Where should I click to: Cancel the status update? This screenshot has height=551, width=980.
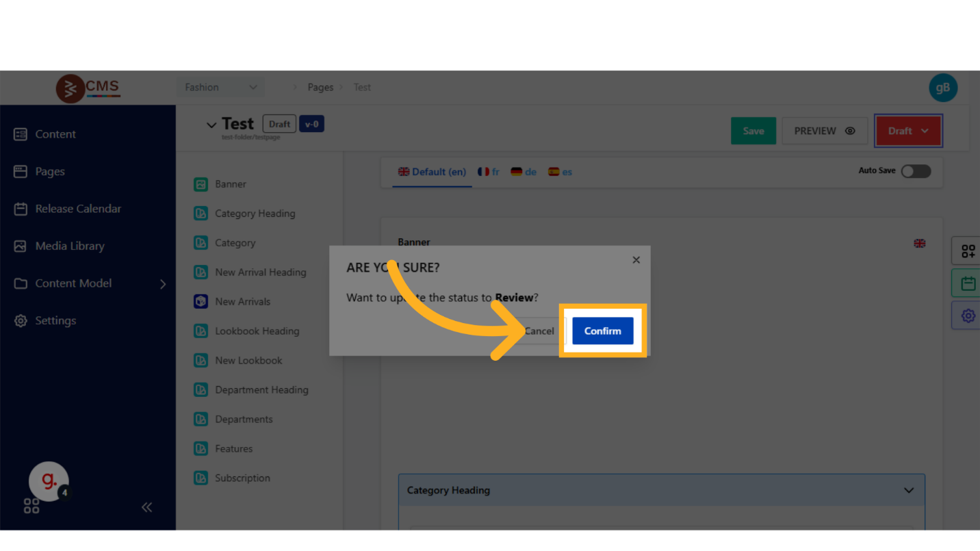[x=539, y=331]
